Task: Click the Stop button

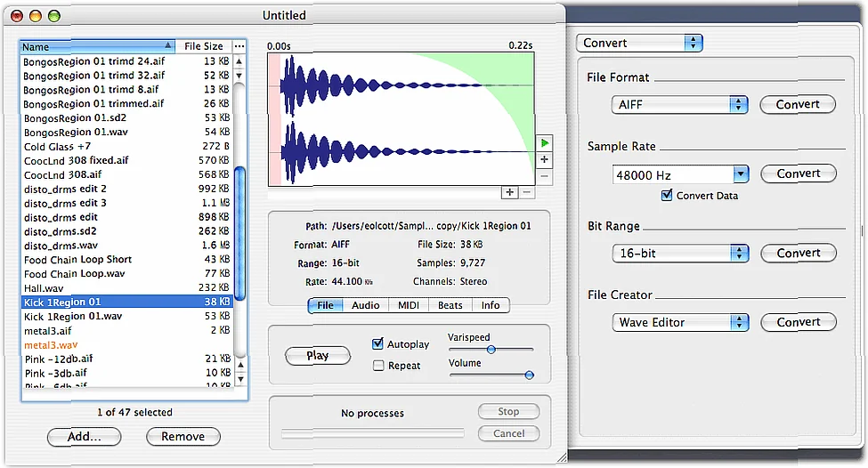Action: click(508, 411)
